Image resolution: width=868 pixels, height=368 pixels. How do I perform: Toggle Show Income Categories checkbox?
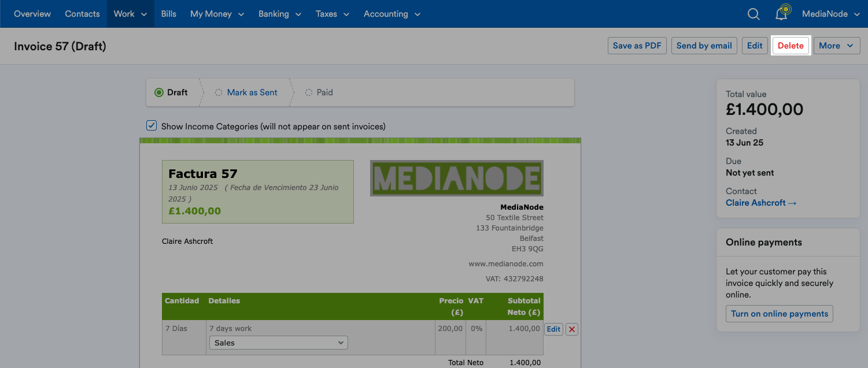point(152,125)
